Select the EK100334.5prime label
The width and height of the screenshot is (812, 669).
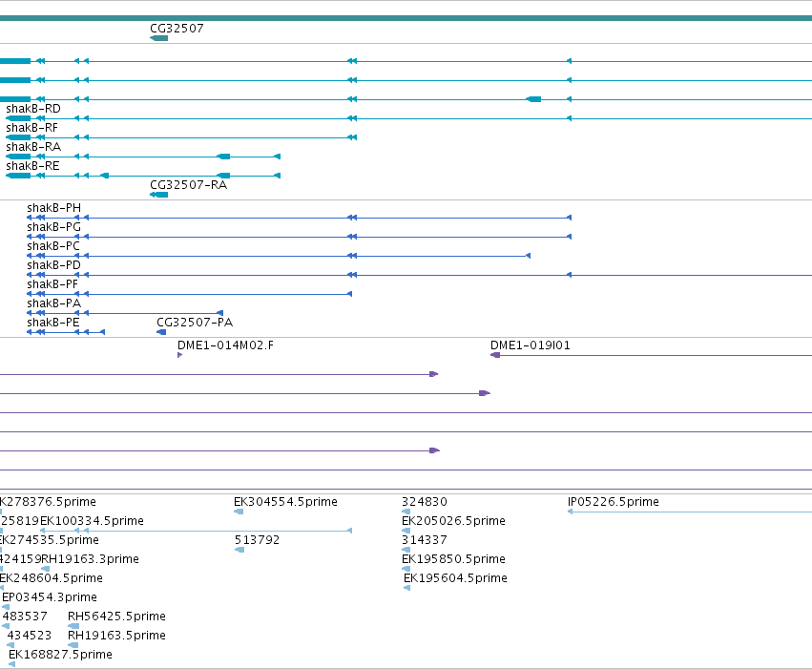(x=92, y=521)
